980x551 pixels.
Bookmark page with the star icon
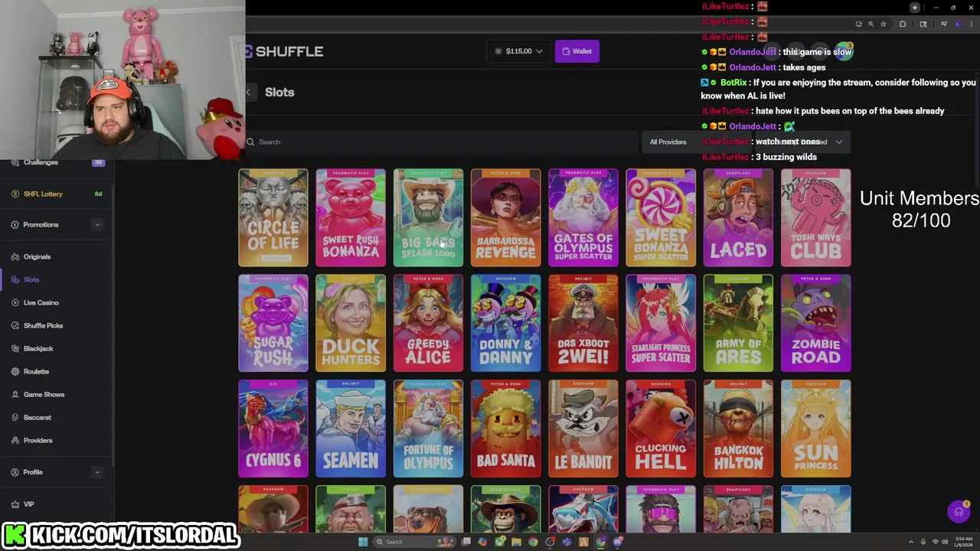(884, 24)
